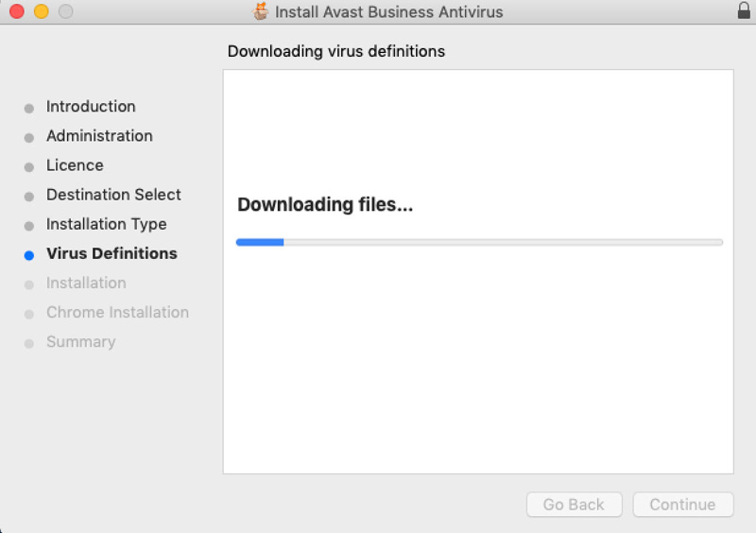Click the padlock icon in title bar

click(743, 11)
